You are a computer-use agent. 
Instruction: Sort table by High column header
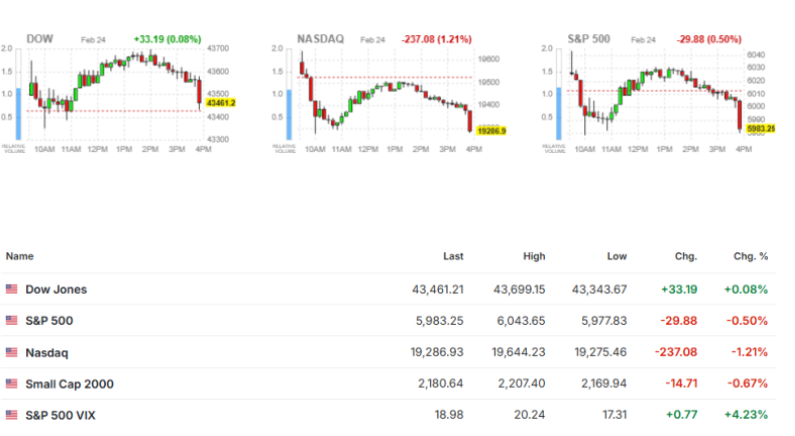pos(534,256)
